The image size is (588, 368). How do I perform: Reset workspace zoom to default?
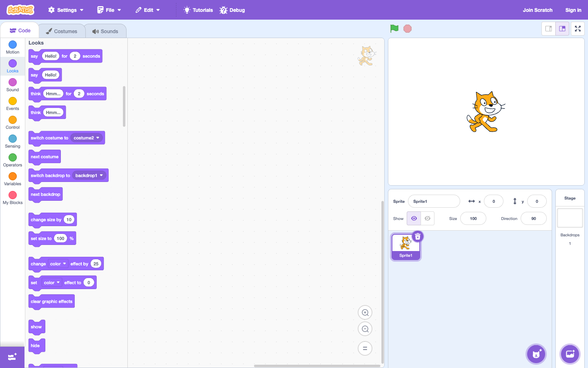[365, 348]
